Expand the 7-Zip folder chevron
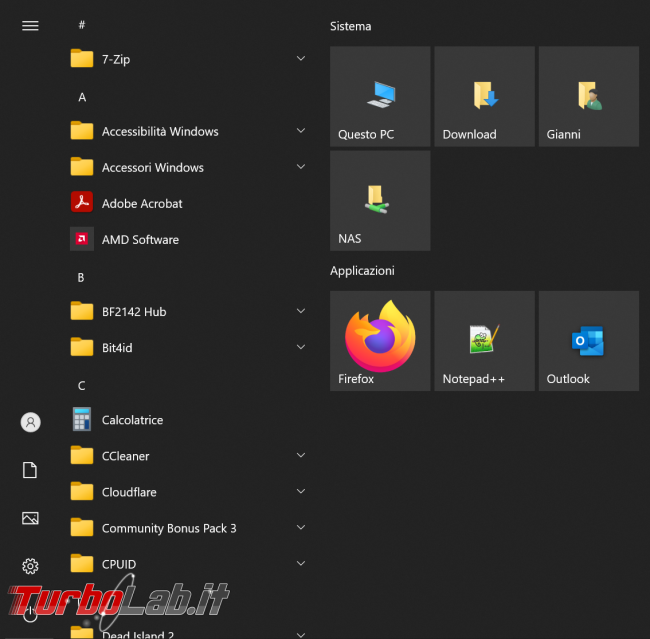 301,58
